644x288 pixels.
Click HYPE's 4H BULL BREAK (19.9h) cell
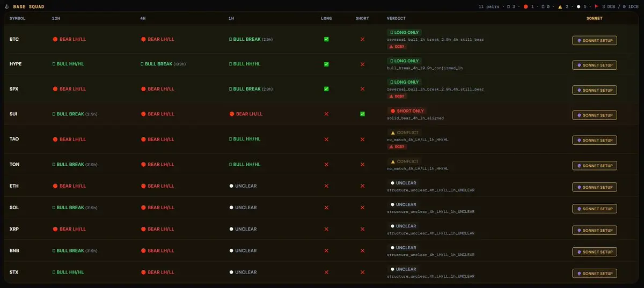163,64
